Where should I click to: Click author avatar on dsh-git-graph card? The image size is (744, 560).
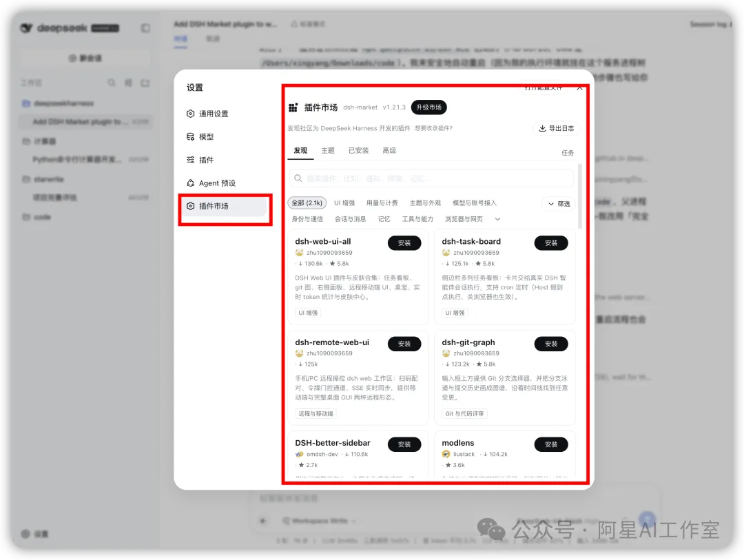[446, 353]
